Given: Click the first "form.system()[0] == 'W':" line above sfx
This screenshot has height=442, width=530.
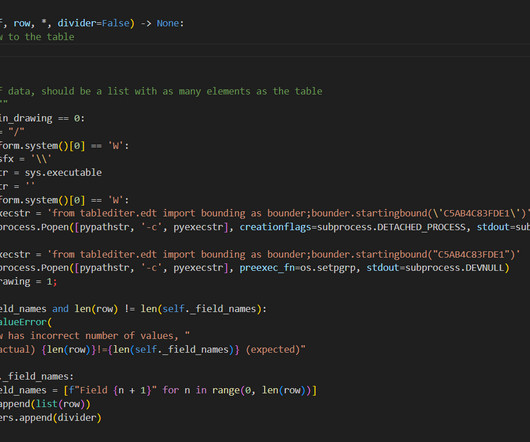Looking at the screenshot, I should click(x=64, y=146).
